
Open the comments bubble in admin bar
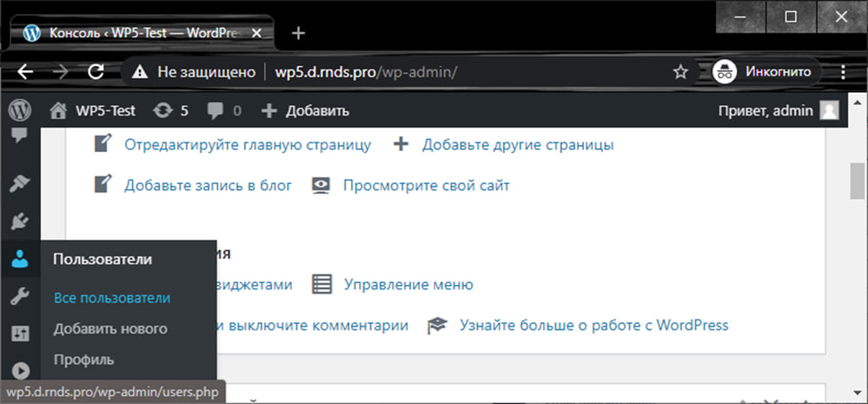[x=224, y=110]
